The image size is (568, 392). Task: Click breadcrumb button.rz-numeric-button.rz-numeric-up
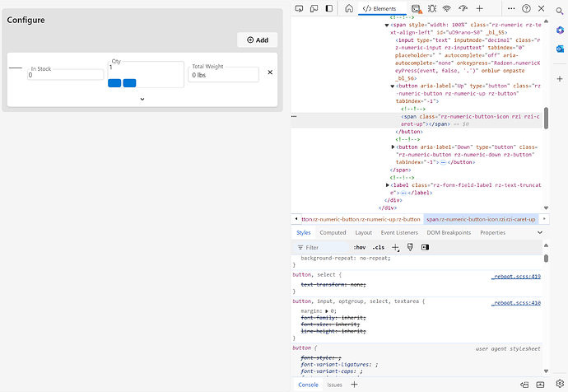coord(361,219)
